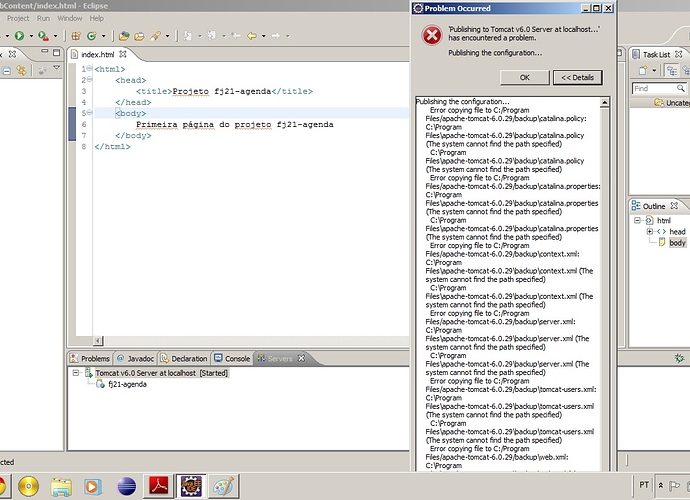690x500 pixels.
Task: Open the left panel view menu triangle
Action: (x=56, y=67)
